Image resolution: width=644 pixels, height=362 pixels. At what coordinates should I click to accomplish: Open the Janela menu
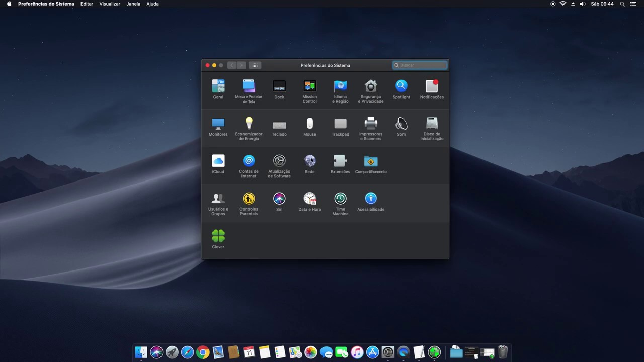pyautogui.click(x=133, y=4)
